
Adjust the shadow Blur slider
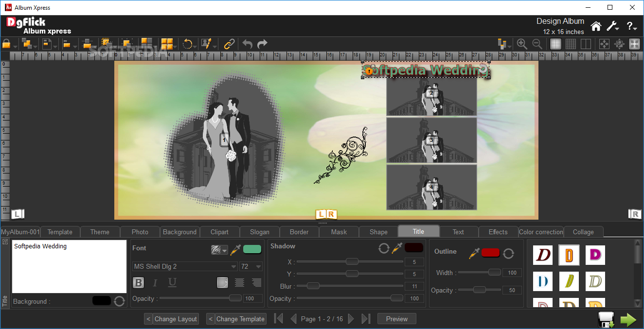(350, 286)
